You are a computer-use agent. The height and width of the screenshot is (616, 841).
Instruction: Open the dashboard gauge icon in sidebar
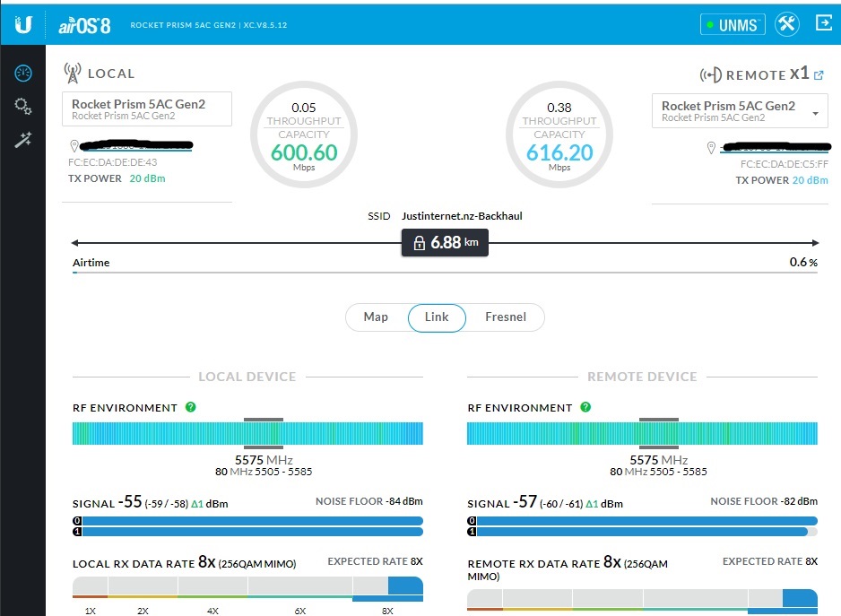click(x=23, y=73)
